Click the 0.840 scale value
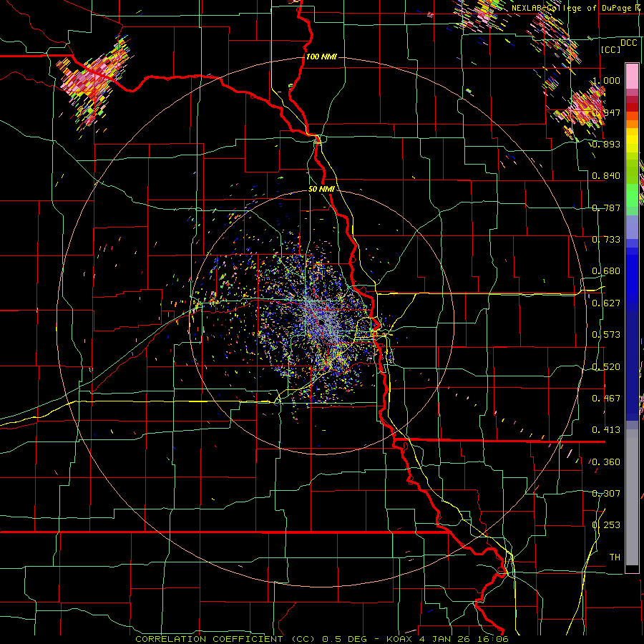This screenshot has width=644, height=644. [606, 176]
